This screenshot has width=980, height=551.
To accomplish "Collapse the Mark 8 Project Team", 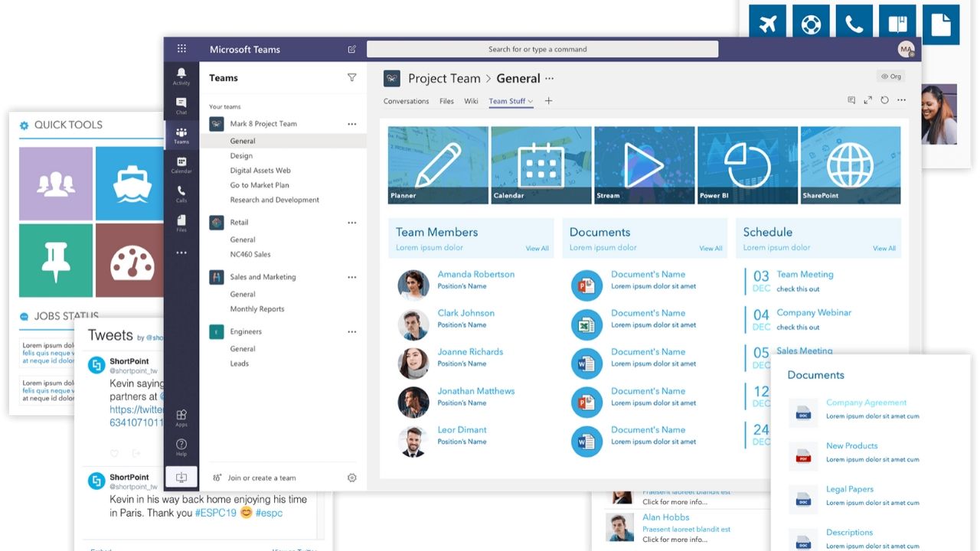I will pos(263,124).
